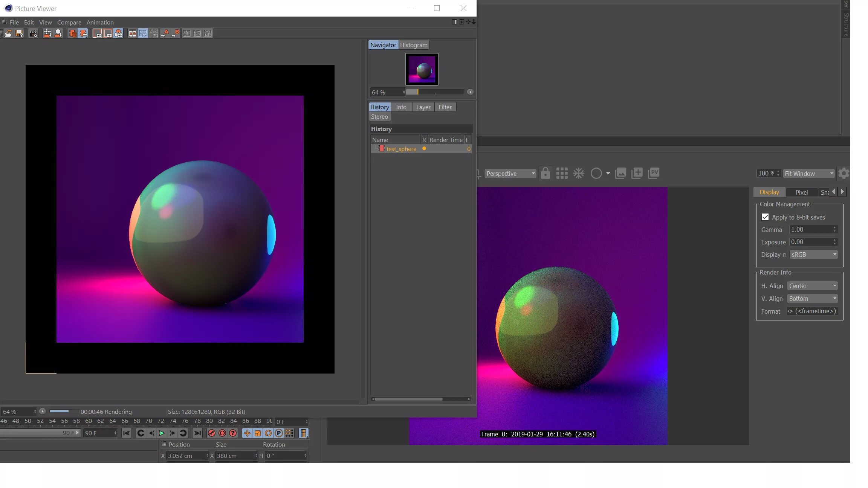868x488 pixels.
Task: Switch to the Histogram tab
Action: (x=413, y=45)
